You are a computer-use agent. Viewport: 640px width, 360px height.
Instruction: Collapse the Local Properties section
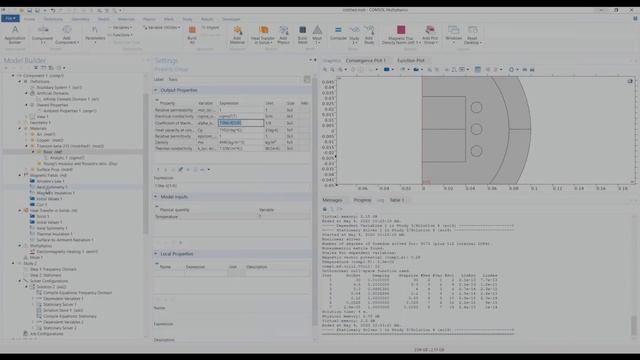click(156, 253)
